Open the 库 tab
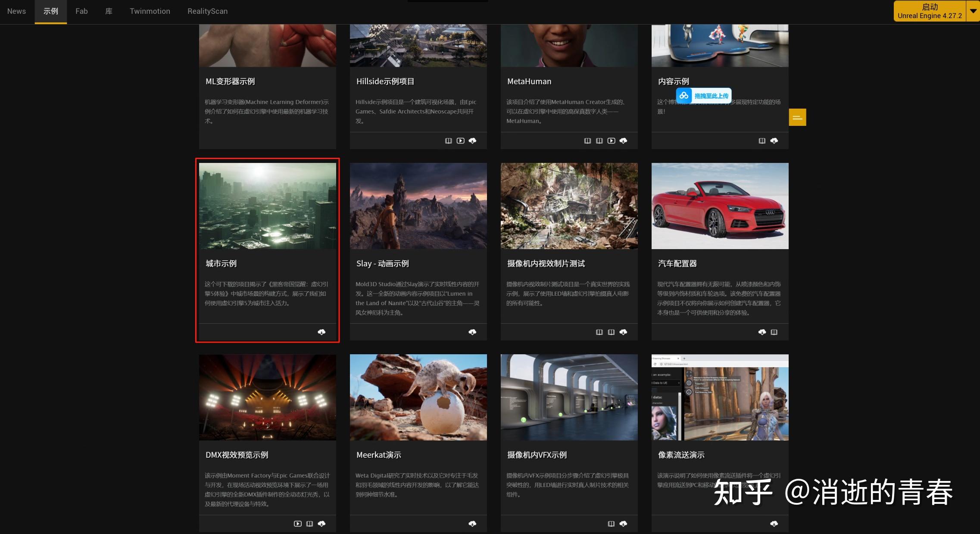 (x=109, y=11)
